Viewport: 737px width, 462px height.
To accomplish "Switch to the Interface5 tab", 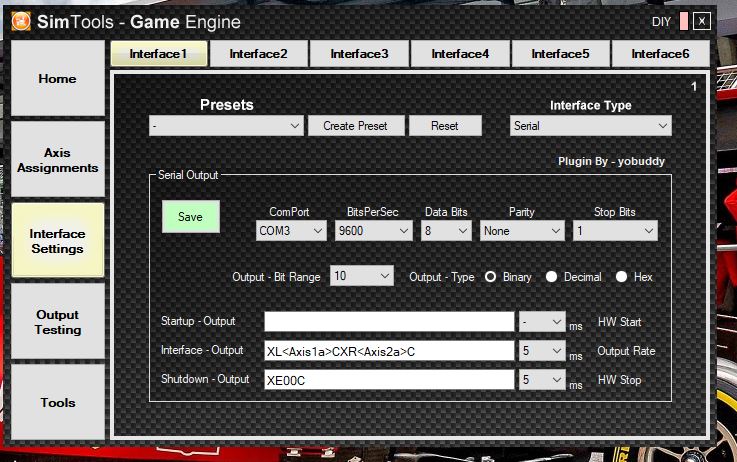I will [x=560, y=54].
